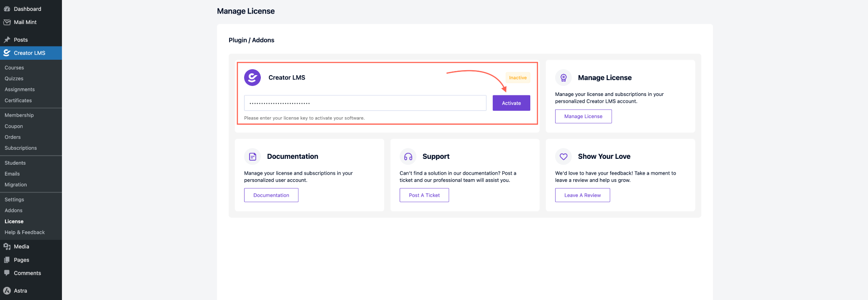Open the Manage License button link
This screenshot has height=300, width=868.
pyautogui.click(x=583, y=116)
